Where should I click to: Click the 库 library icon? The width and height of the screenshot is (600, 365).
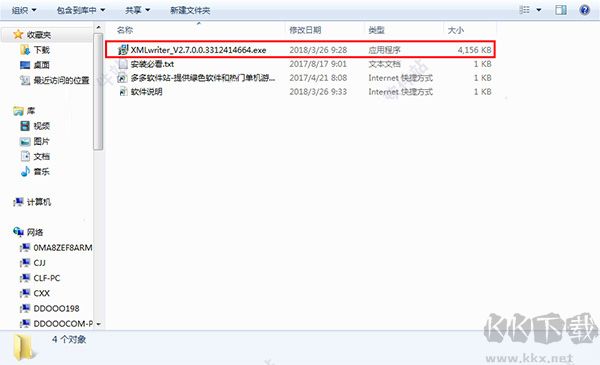tap(18, 111)
